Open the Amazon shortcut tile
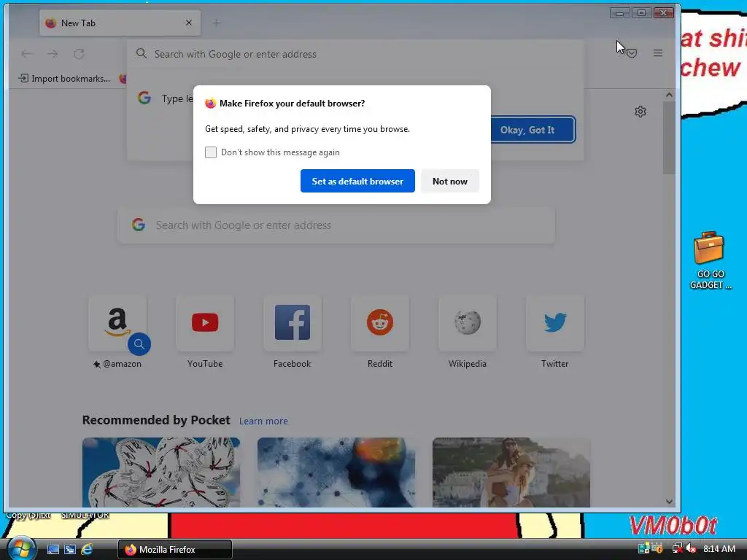The height and width of the screenshot is (560, 747). [117, 323]
